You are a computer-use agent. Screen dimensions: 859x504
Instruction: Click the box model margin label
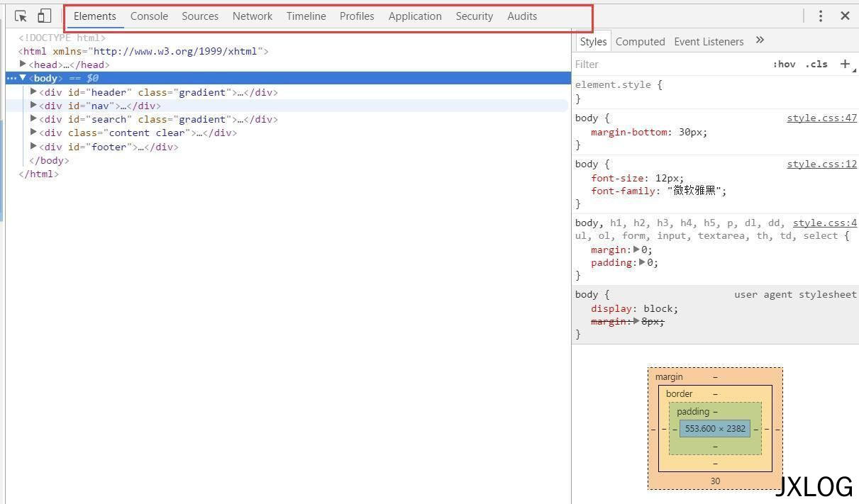tap(669, 377)
